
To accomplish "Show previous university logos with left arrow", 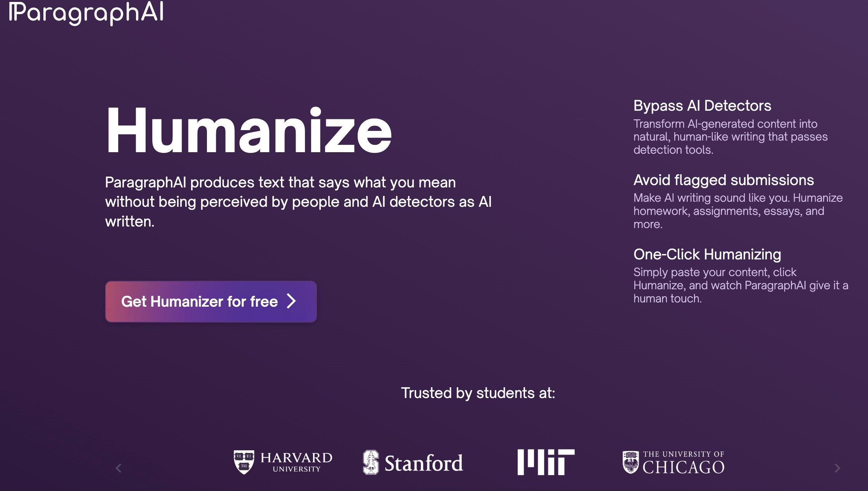I will [119, 468].
